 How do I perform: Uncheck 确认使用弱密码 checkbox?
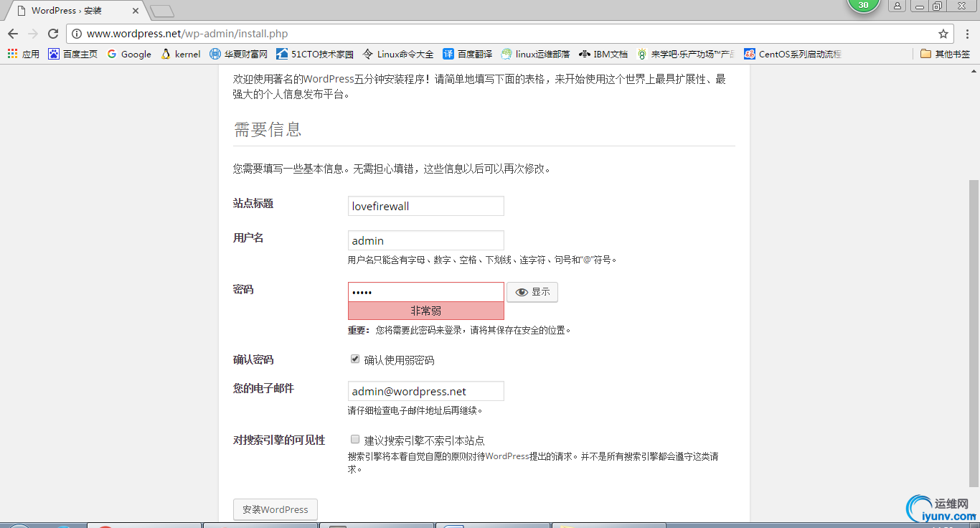point(354,359)
